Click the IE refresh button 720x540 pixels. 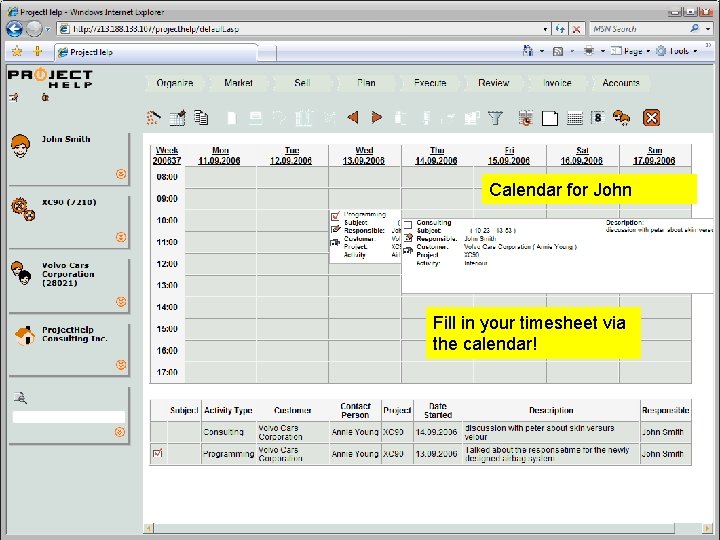(560, 29)
